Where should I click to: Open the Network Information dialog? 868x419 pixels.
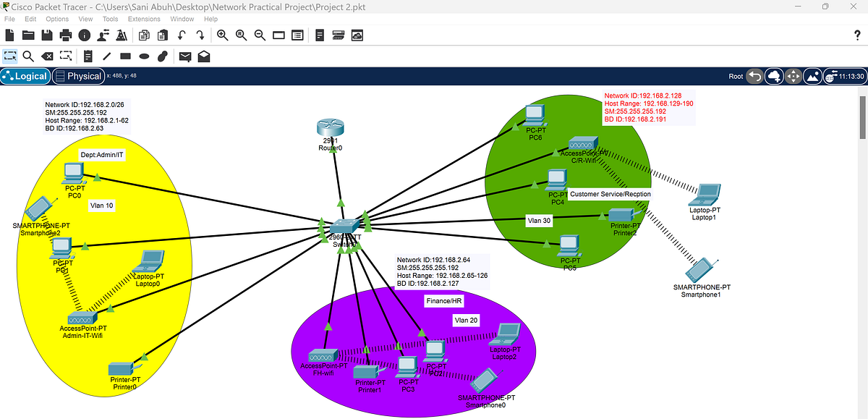tap(85, 35)
